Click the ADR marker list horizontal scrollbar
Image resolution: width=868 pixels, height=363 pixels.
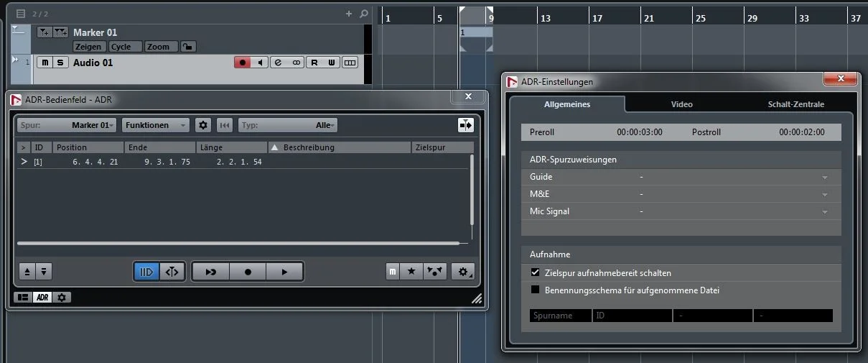tap(238, 243)
